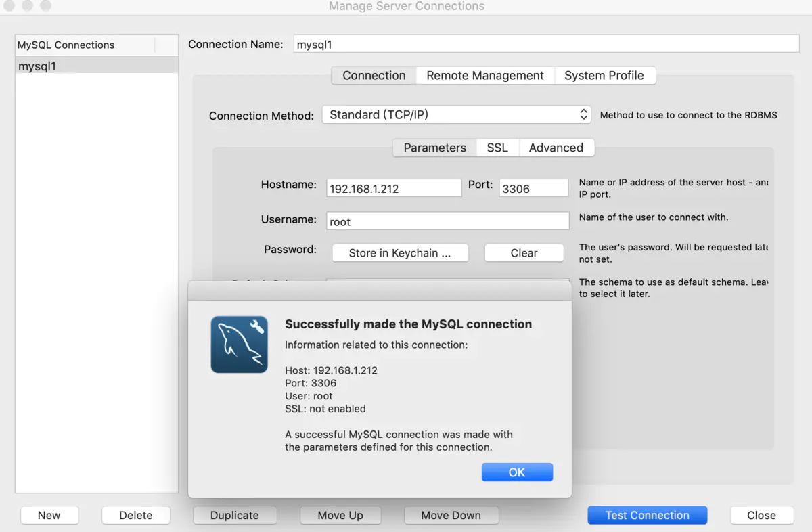Click the MySQL Connections list header
The width and height of the screenshot is (812, 532).
(85, 45)
